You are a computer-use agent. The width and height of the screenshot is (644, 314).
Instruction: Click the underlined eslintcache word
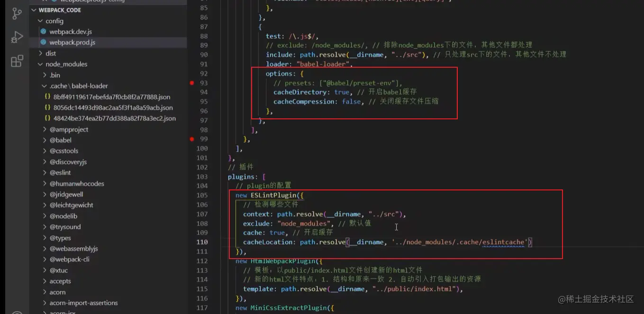[503, 242]
